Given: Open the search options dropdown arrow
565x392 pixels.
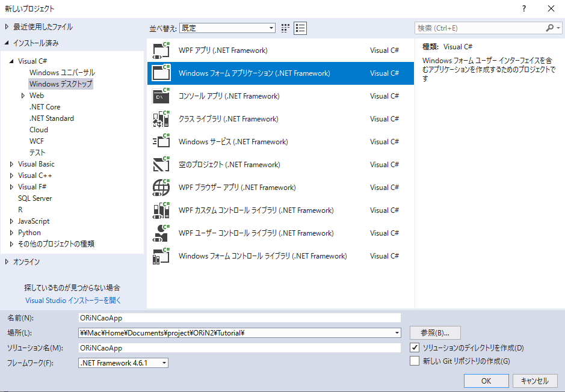Looking at the screenshot, I should point(558,28).
